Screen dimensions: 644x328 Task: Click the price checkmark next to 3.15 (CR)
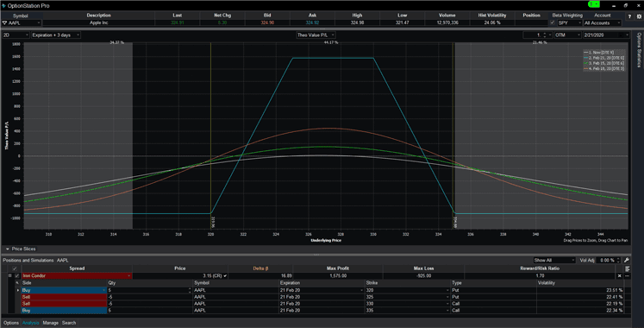(x=225, y=276)
